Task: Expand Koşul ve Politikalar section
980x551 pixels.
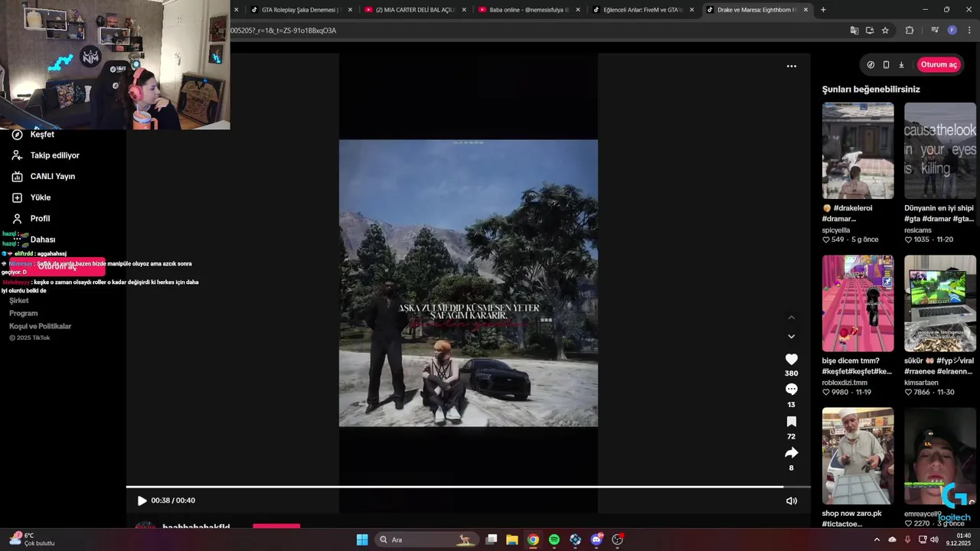Action: tap(40, 326)
